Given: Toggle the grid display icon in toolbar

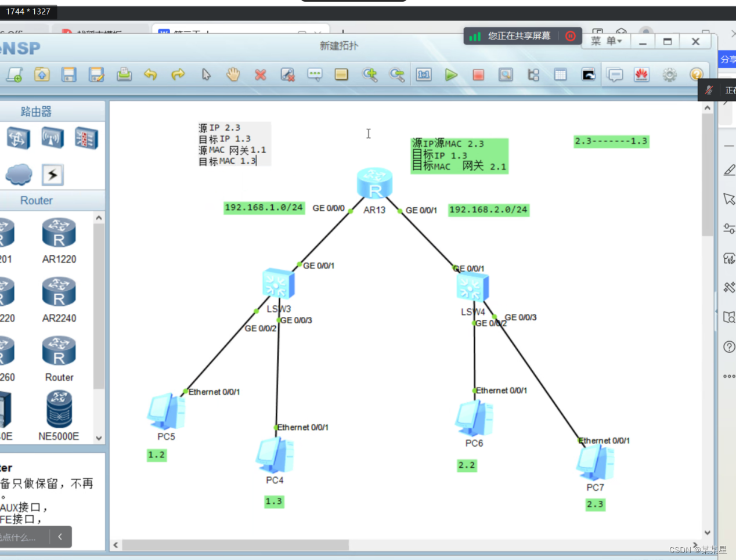Looking at the screenshot, I should pyautogui.click(x=561, y=74).
